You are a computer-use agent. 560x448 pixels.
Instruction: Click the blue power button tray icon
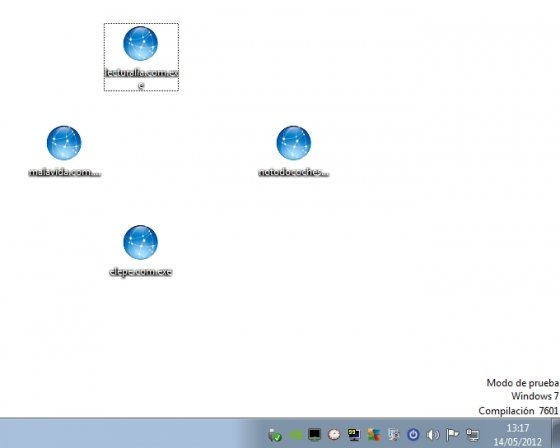413,434
